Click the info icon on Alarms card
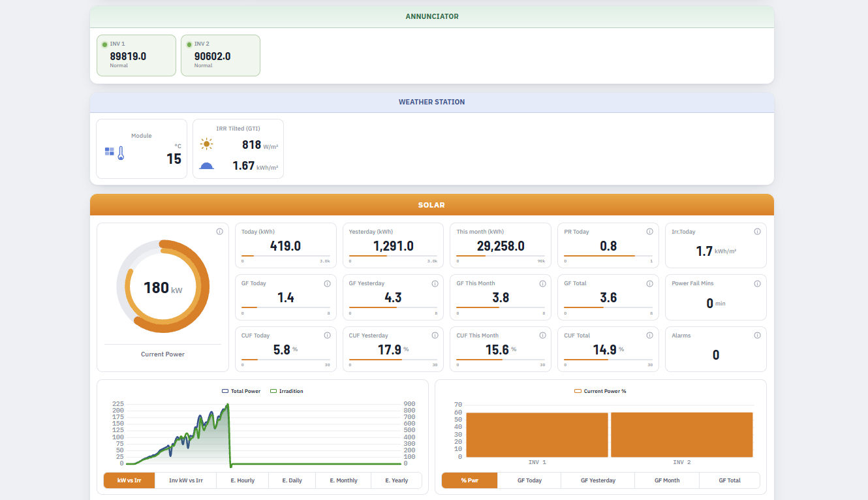The height and width of the screenshot is (500, 868). click(x=757, y=336)
